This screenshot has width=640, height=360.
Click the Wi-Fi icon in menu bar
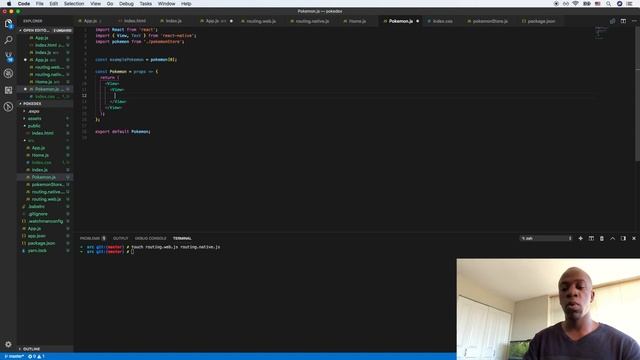[x=576, y=4]
